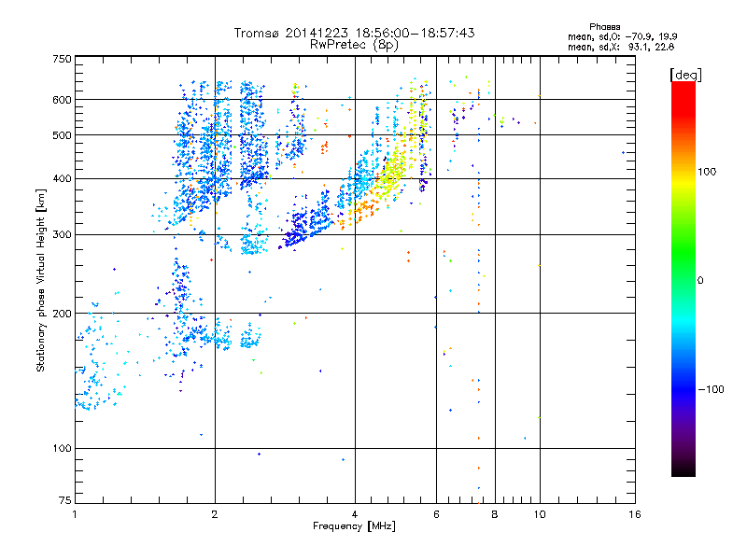This screenshot has height=560, width=747.
Task: Click the 'Phases' statistics heading
Action: tap(604, 27)
